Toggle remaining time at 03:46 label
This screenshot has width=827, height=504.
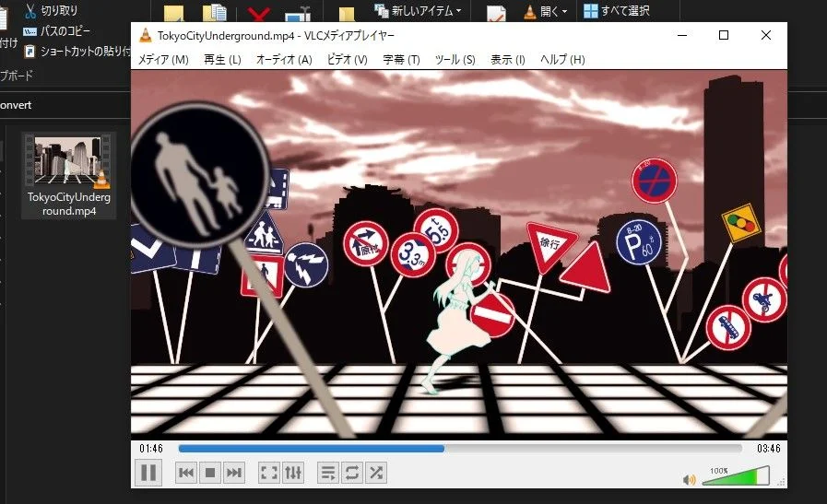click(x=769, y=449)
